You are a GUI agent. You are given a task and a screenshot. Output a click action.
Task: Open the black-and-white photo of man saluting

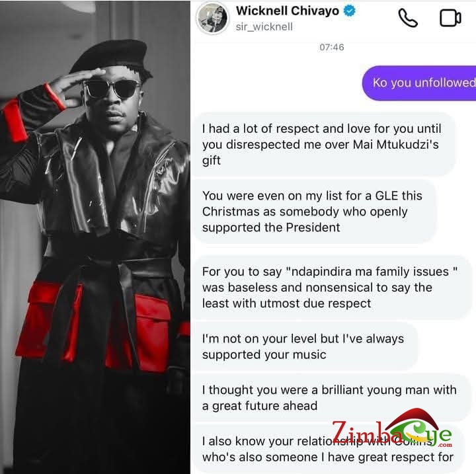coord(95,237)
